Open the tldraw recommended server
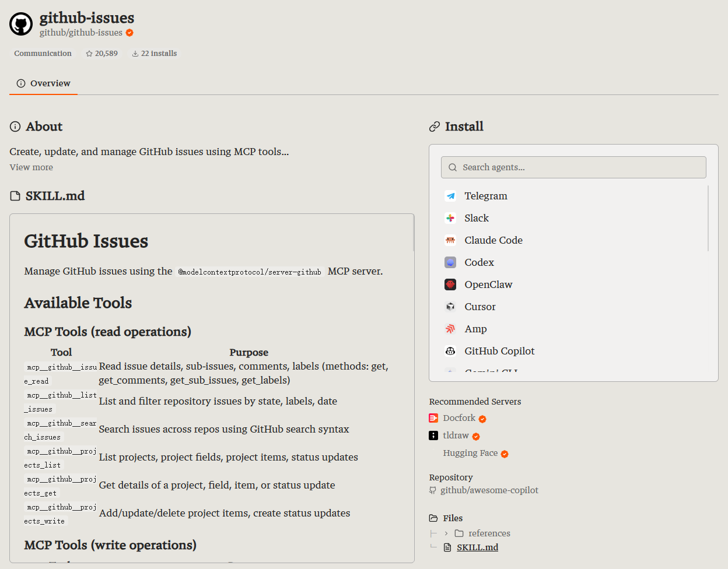Viewport: 728px width, 569px height. tap(456, 435)
